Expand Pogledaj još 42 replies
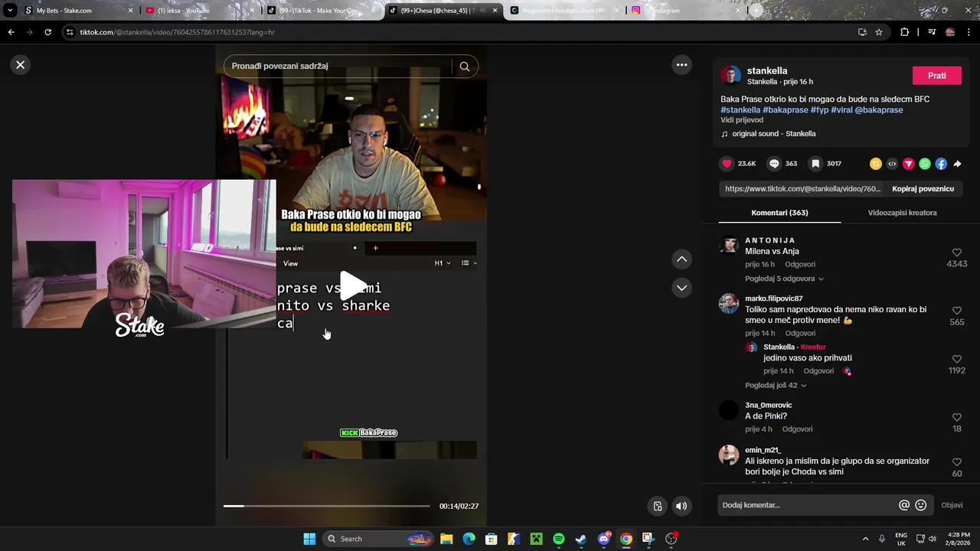 (776, 385)
